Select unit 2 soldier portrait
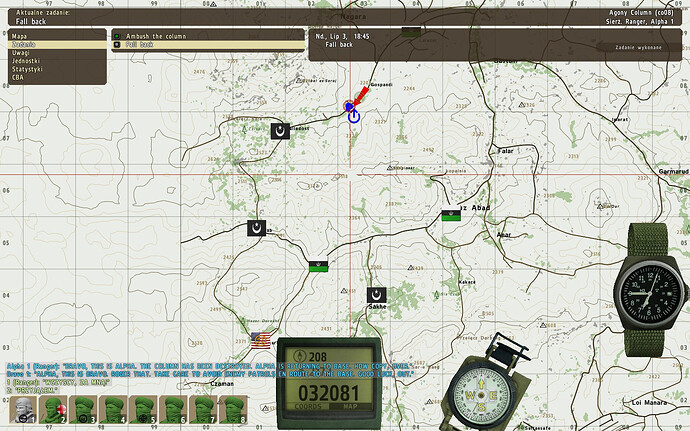Image resolution: width=690 pixels, height=431 pixels. click(x=50, y=409)
